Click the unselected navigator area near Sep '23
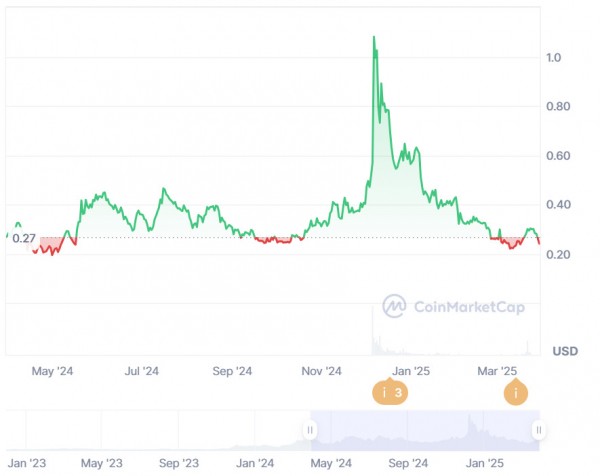600x476 pixels. [x=180, y=432]
